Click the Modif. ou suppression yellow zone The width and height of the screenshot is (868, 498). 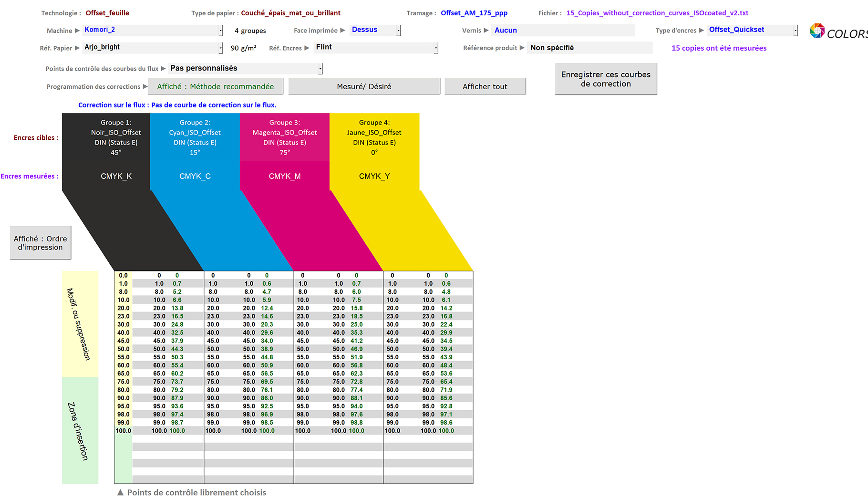pos(80,324)
